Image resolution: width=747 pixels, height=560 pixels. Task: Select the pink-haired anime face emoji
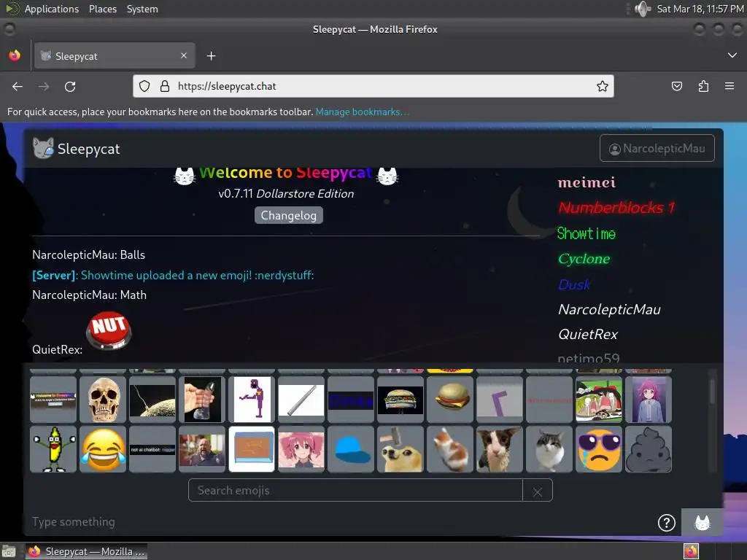[301, 449]
